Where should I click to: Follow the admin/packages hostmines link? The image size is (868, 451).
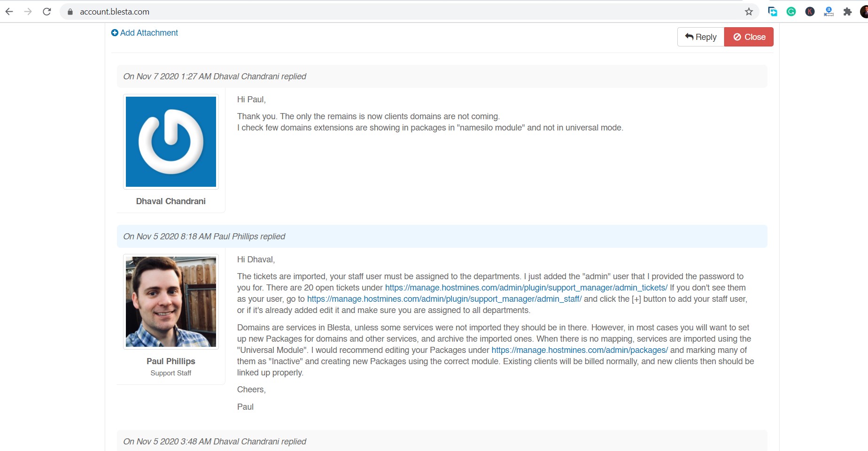(579, 350)
